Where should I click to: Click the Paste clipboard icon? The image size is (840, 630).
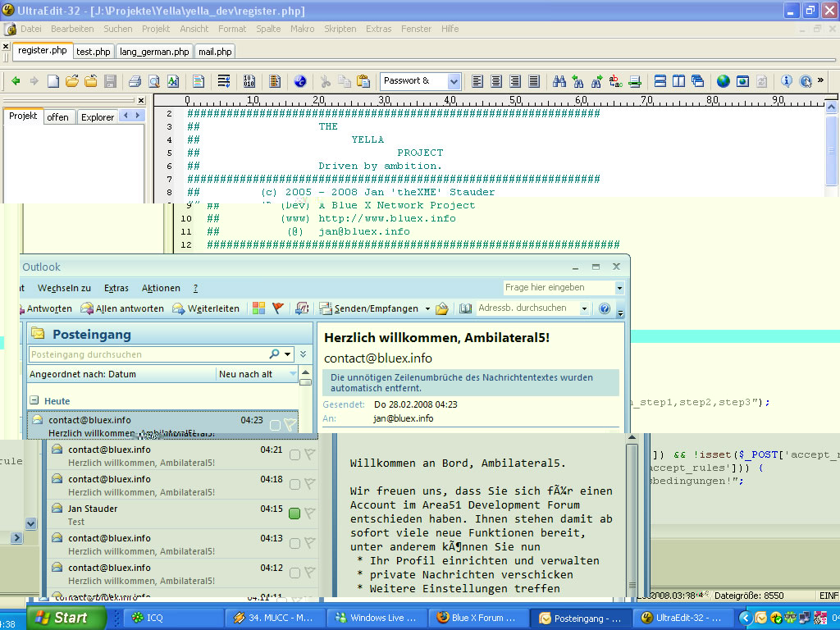pos(361,81)
